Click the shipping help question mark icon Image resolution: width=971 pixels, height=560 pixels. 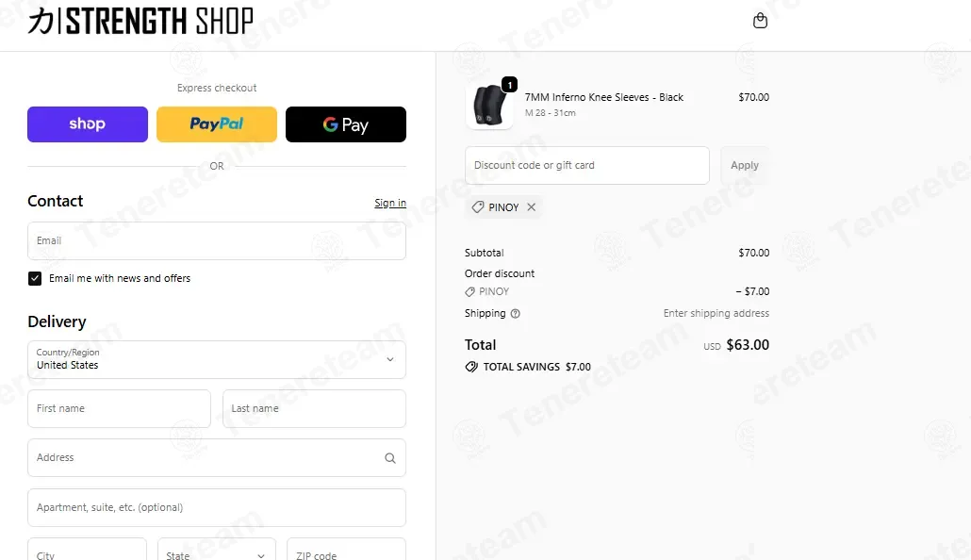[516, 313]
